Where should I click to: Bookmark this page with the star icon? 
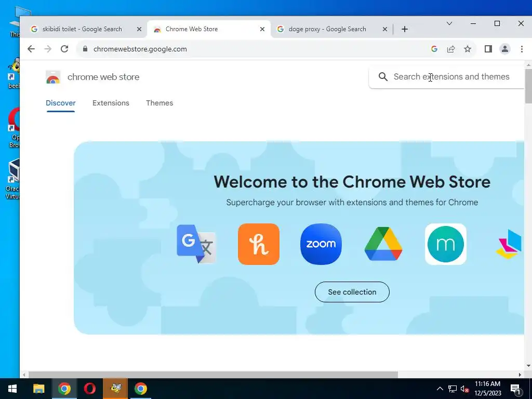coord(468,49)
